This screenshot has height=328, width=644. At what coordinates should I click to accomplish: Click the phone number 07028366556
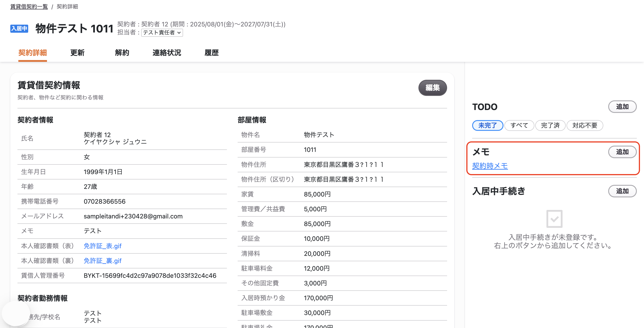point(104,202)
